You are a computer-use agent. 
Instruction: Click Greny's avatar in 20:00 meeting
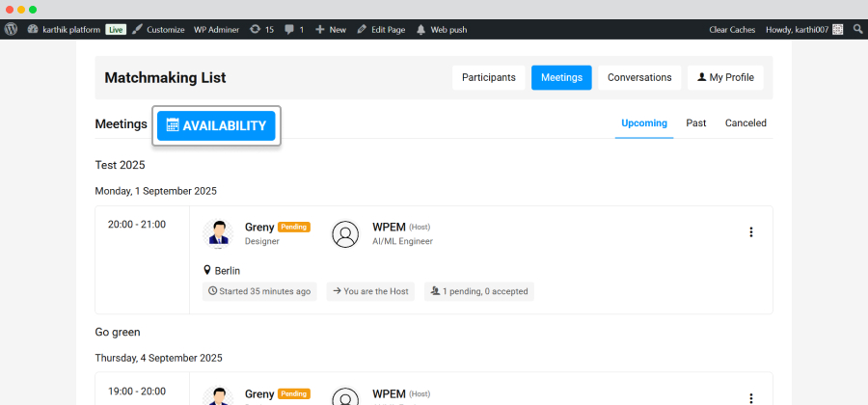[x=218, y=234]
